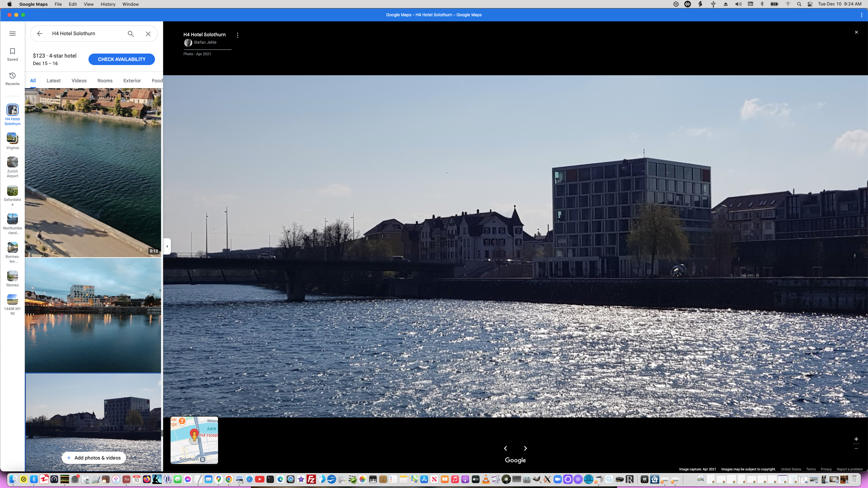Click Add photos & videos button
This screenshot has width=868, height=488.
tap(94, 458)
